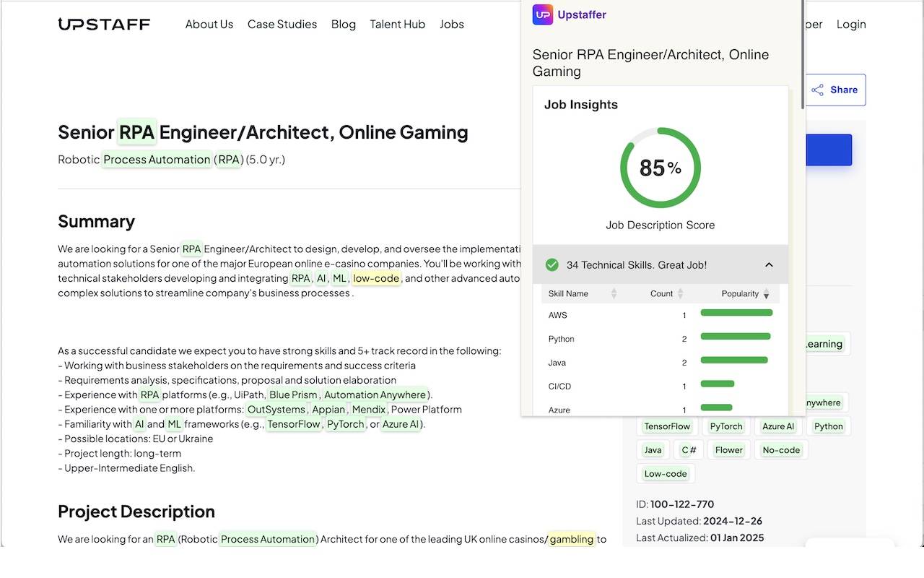Open About Us menu item

pyautogui.click(x=209, y=24)
